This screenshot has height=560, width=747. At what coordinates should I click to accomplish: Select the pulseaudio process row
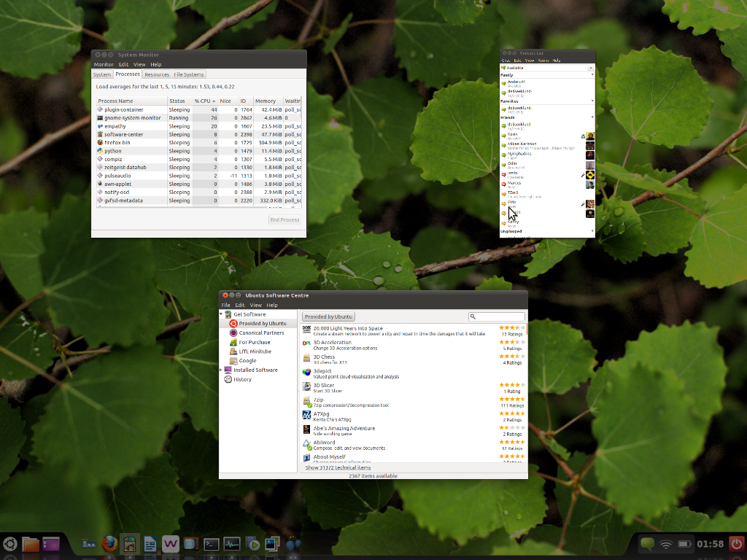tap(198, 176)
